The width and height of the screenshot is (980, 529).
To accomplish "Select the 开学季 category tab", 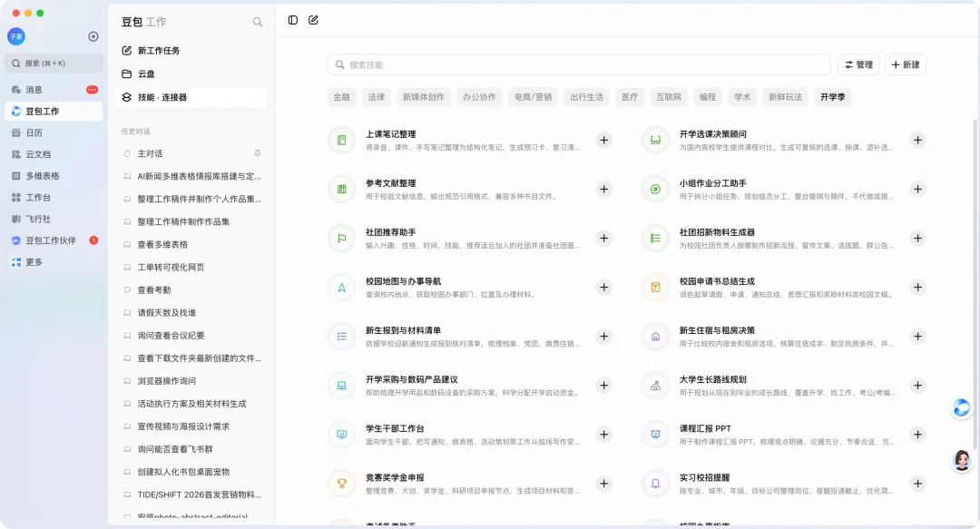I will [832, 97].
